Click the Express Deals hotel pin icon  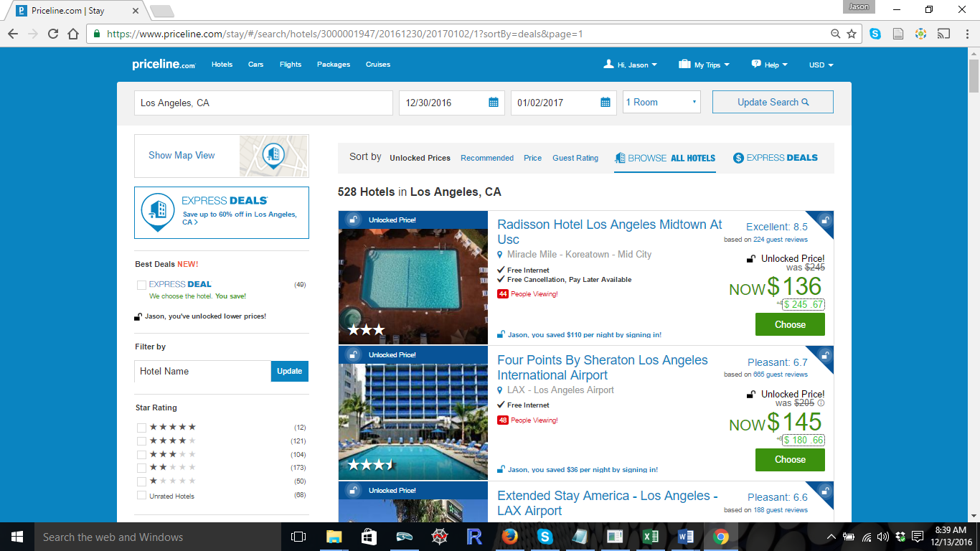tap(157, 212)
